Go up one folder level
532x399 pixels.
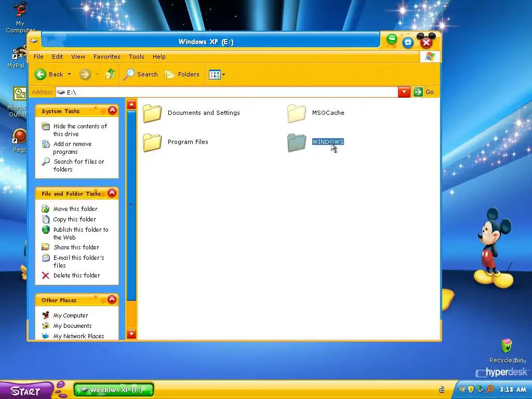pyautogui.click(x=110, y=74)
